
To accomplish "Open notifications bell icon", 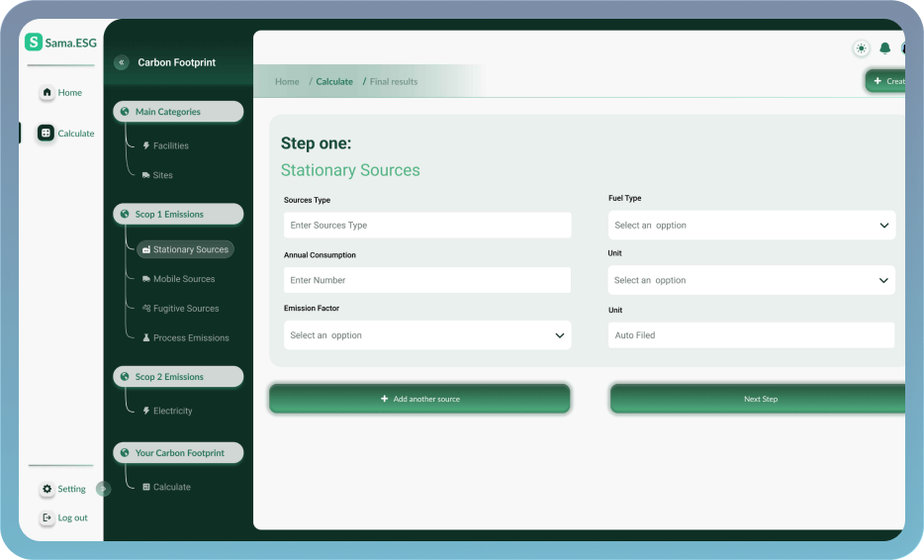I will (x=884, y=48).
